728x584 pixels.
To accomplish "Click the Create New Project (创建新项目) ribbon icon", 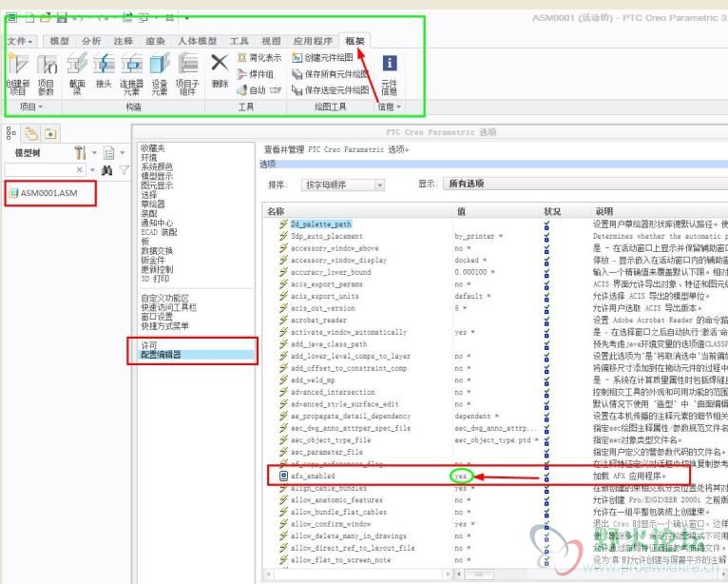I will click(18, 74).
